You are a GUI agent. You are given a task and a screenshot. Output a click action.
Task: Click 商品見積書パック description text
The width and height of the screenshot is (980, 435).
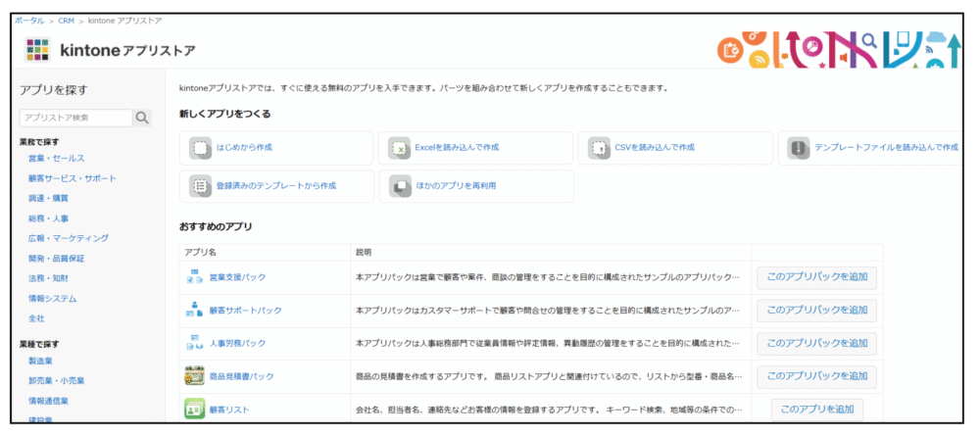pos(550,376)
